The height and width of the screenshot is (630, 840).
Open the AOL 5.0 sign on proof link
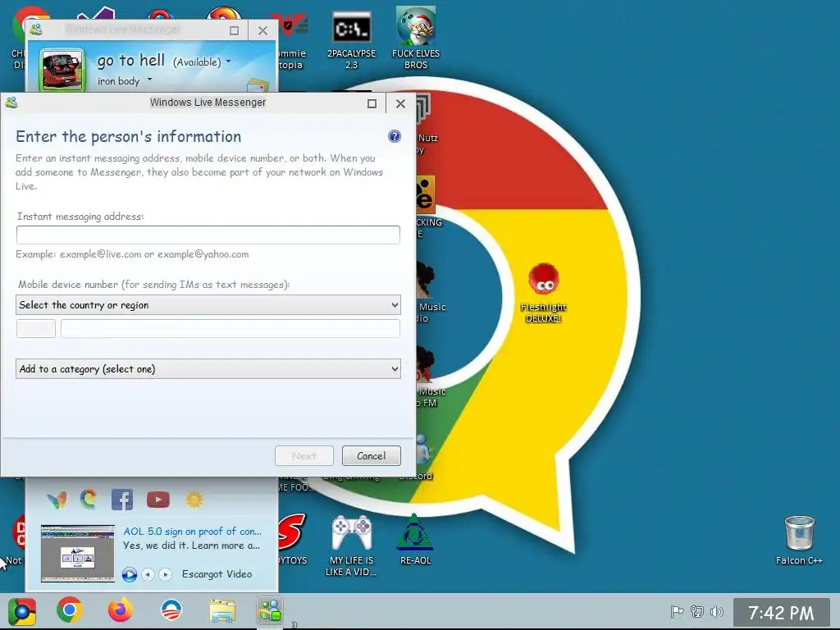tap(192, 531)
